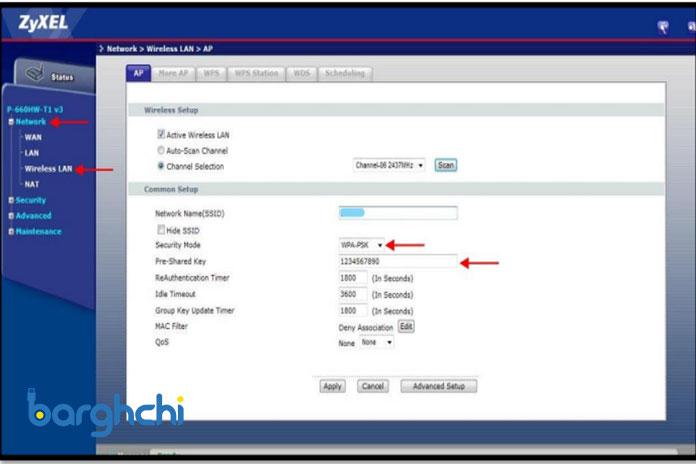Open the QoS dropdown

coord(377,342)
